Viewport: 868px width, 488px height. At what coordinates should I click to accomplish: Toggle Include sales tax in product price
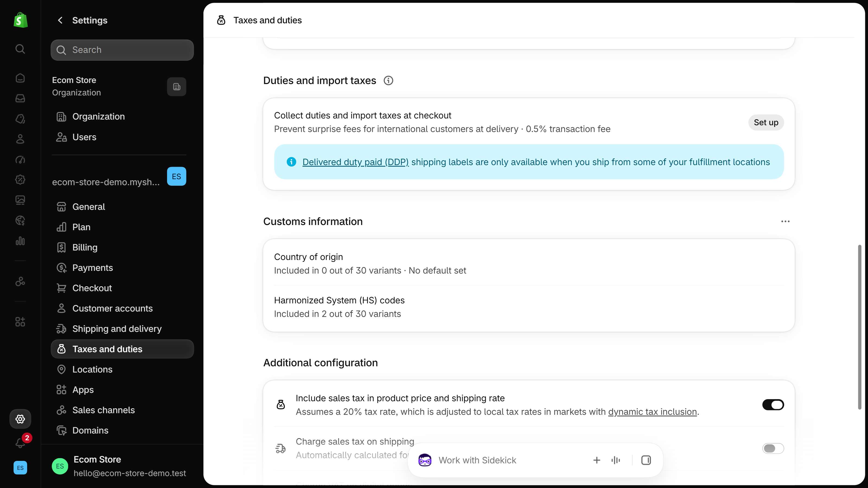(x=773, y=404)
